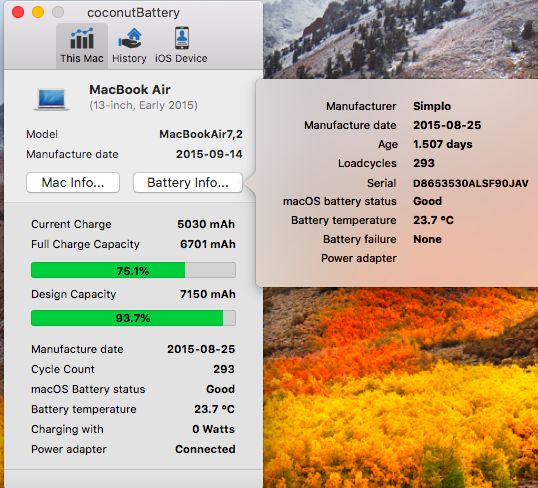Click the Battery Info… button
Image resolution: width=538 pixels, height=488 pixels.
[188, 183]
